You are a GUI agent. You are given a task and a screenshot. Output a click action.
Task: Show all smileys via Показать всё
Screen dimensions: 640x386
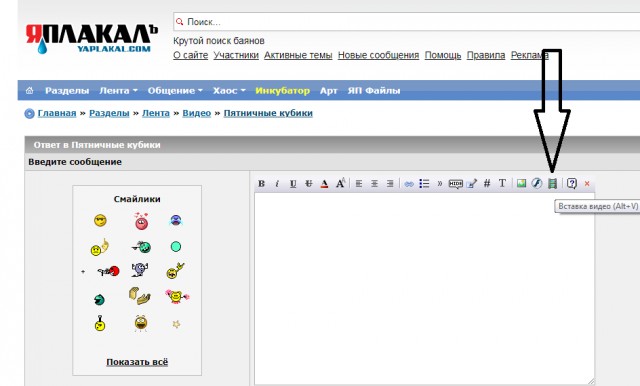(137, 362)
